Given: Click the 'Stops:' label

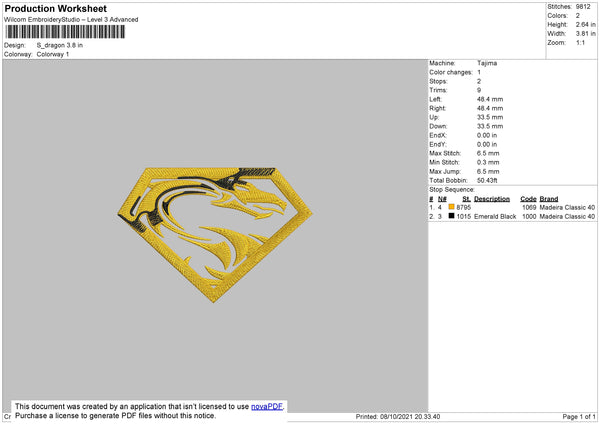Looking at the screenshot, I should point(438,81).
